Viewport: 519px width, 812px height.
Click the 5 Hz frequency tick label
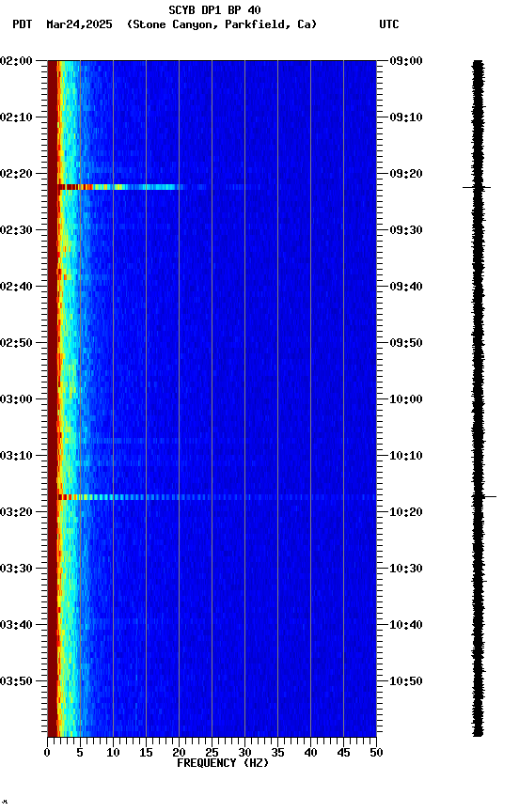(80, 753)
